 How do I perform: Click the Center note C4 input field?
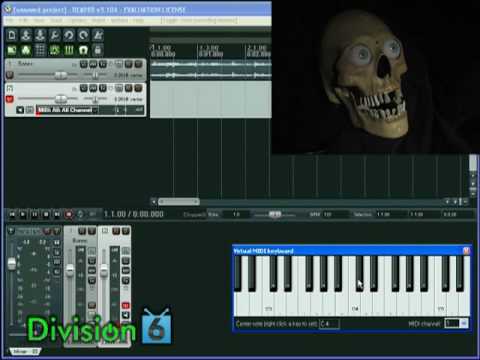point(329,324)
